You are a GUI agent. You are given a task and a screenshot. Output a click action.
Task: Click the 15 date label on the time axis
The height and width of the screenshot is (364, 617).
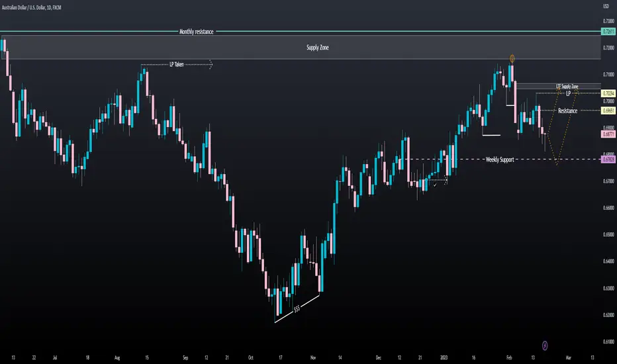(147, 357)
